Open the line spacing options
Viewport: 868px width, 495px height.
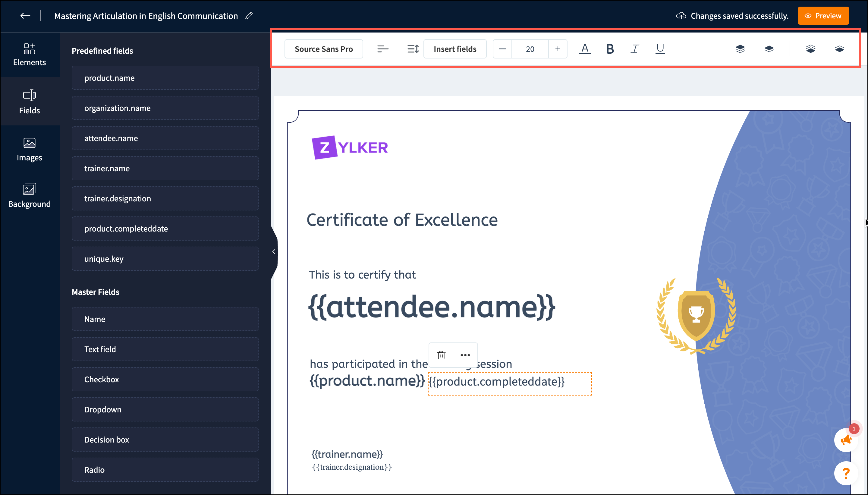(x=413, y=49)
